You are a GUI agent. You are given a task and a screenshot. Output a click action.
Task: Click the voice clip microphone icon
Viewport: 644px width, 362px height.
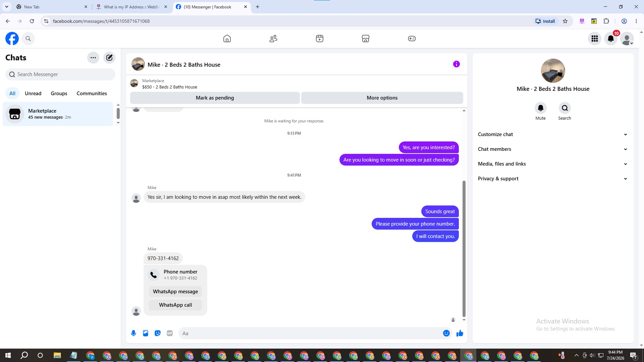pyautogui.click(x=133, y=333)
